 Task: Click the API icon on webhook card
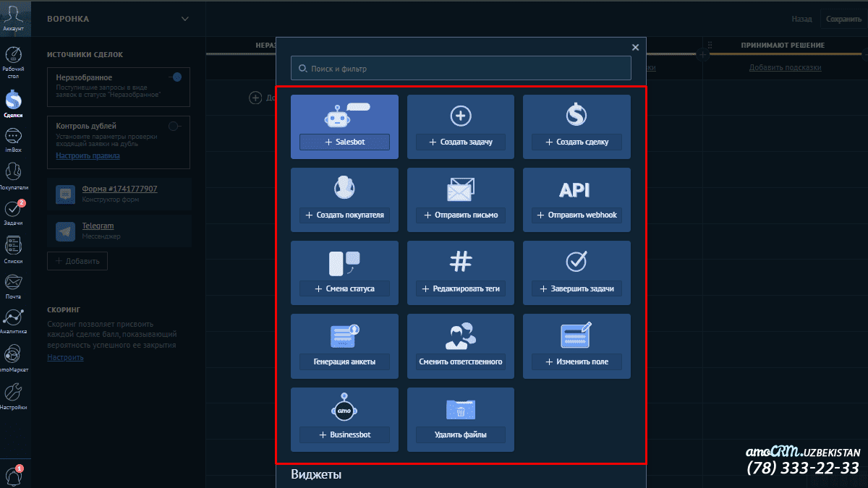click(x=574, y=189)
